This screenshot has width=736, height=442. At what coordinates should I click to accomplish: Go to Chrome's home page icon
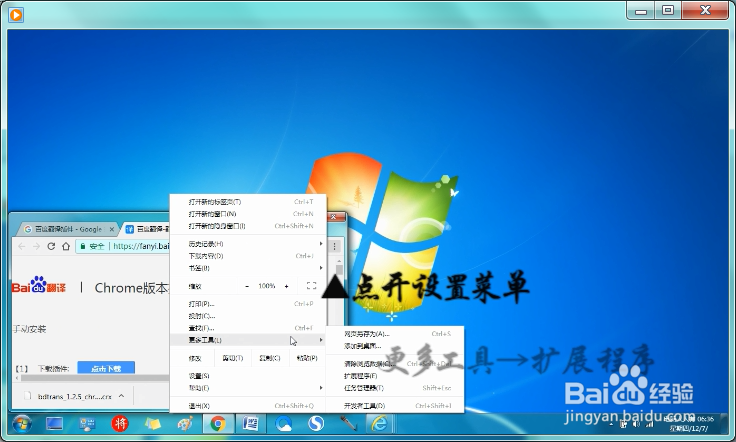66,246
